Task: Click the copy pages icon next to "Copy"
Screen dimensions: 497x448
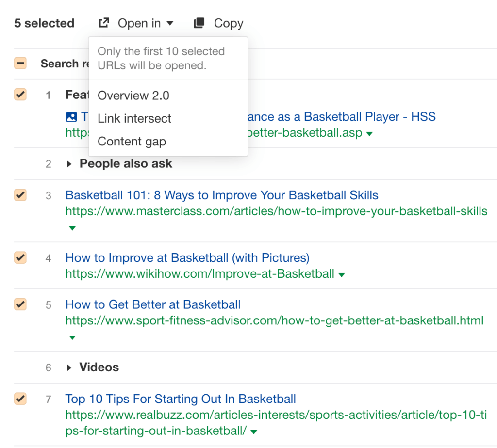Action: [199, 22]
